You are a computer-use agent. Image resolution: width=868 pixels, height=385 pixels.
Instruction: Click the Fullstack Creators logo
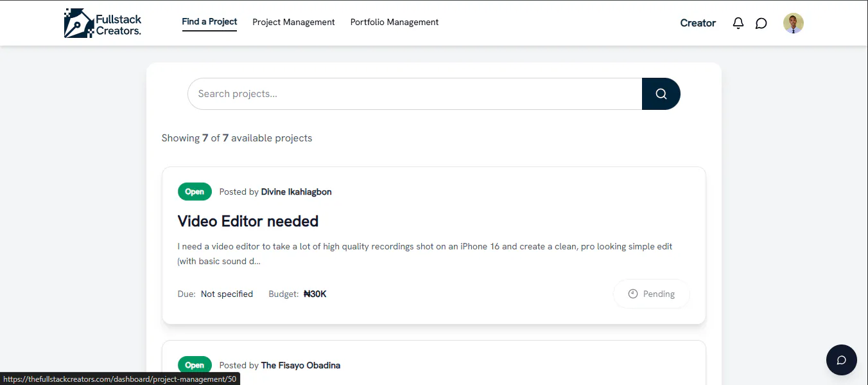(x=103, y=23)
